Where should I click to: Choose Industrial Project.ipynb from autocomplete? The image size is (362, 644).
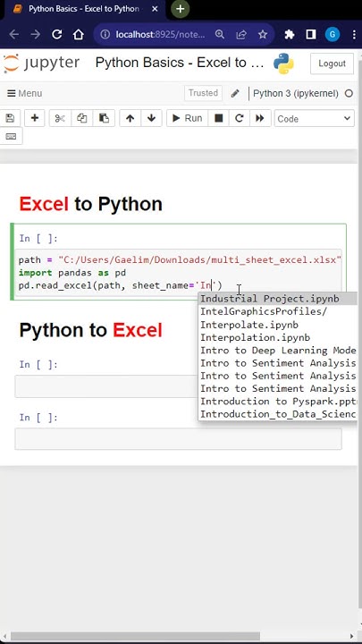pos(278,299)
